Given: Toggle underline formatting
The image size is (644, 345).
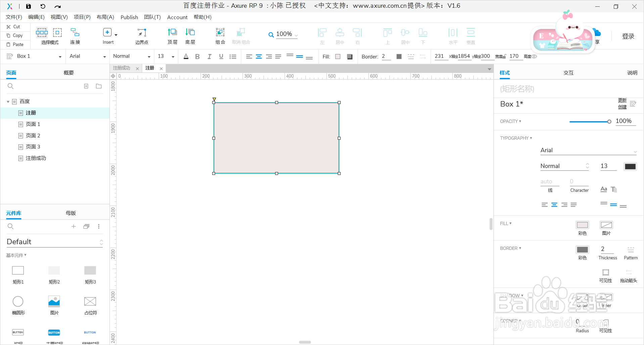Looking at the screenshot, I should point(221,56).
